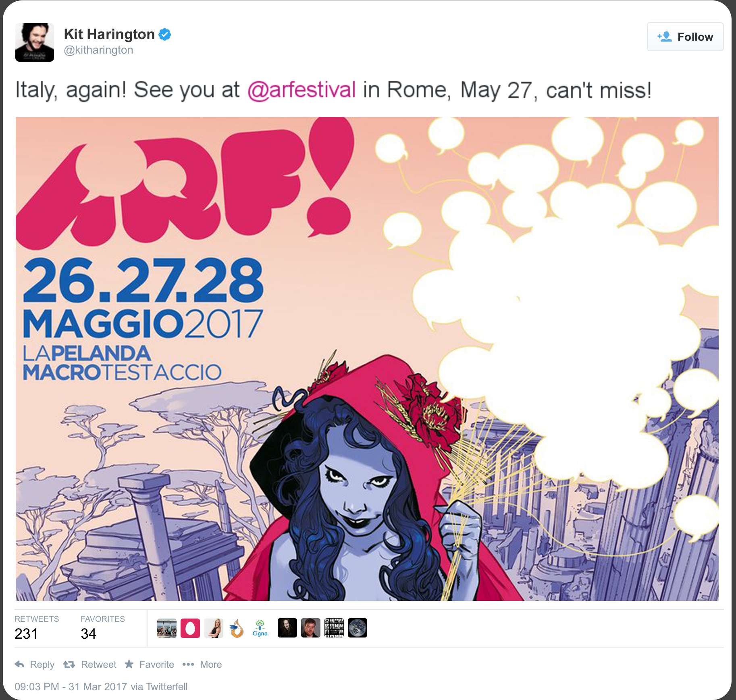
Task: Open the More options ellipsis
Action: (188, 664)
